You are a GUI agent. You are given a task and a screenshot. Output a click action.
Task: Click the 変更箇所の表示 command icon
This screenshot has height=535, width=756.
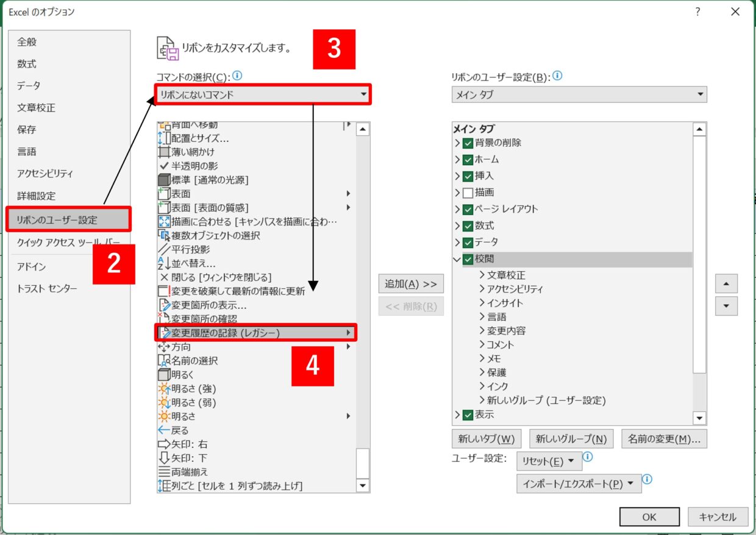pyautogui.click(x=164, y=305)
